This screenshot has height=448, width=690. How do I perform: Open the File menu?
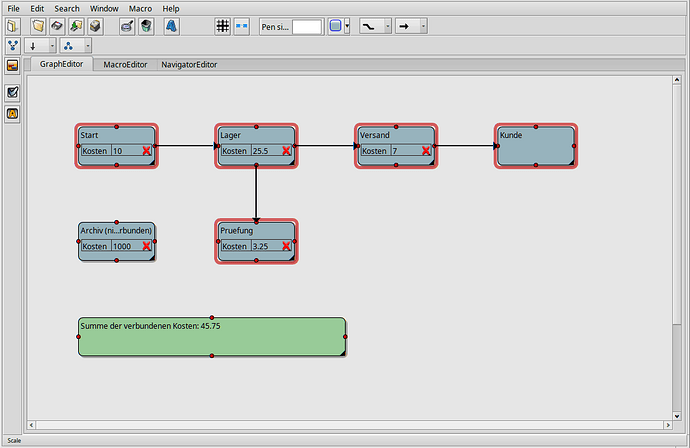[13, 8]
